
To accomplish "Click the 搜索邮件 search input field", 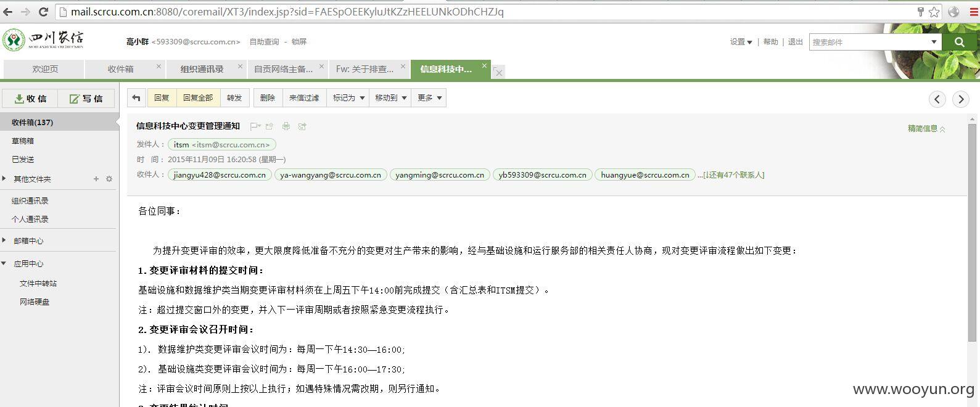I will click(x=870, y=42).
